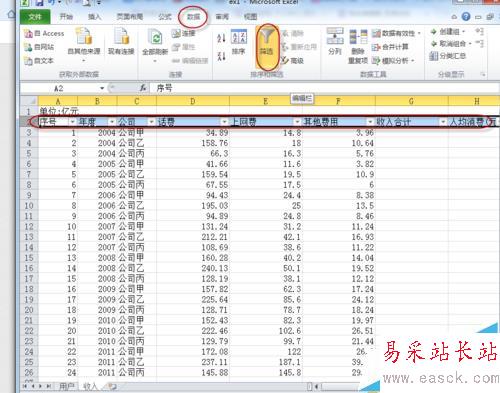Open the 自其他来源 data source menu
The width and height of the screenshot is (500, 393).
click(84, 46)
